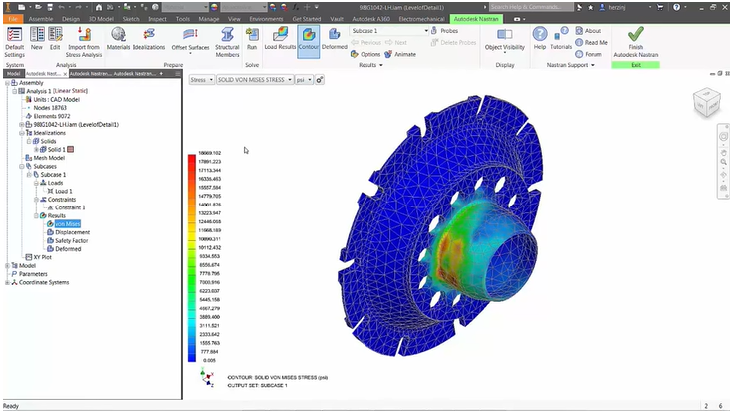This screenshot has height=411, width=732.
Task: Click Finish Autodesk Nastran checkmark
Action: [636, 42]
